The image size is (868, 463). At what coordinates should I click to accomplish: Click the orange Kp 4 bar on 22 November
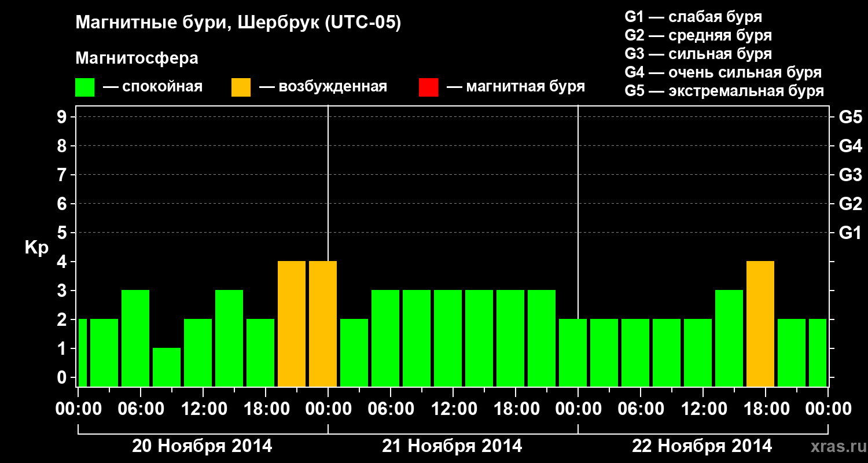pyautogui.click(x=760, y=324)
